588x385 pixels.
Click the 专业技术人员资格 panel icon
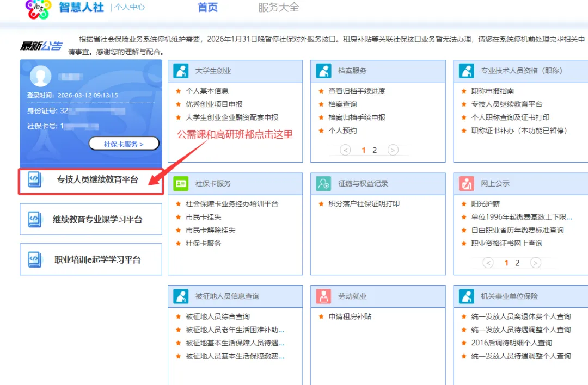tap(467, 71)
